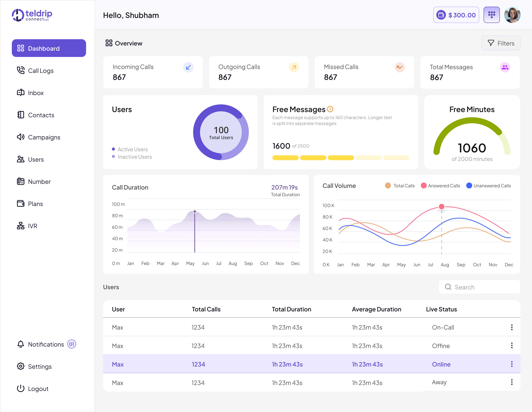532x412 pixels.
Task: Go to Call Logs in sidebar
Action: click(x=41, y=71)
